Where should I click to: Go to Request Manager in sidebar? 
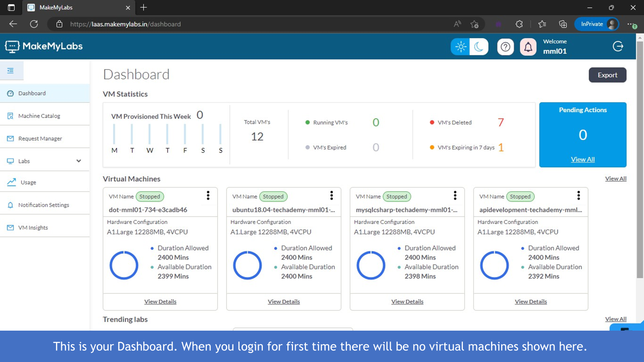(x=45, y=138)
